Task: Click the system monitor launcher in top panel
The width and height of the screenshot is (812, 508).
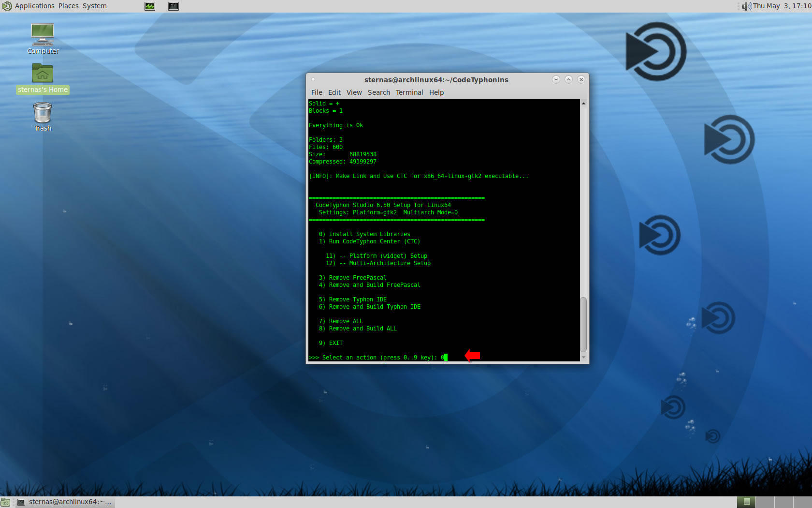Action: [150, 6]
